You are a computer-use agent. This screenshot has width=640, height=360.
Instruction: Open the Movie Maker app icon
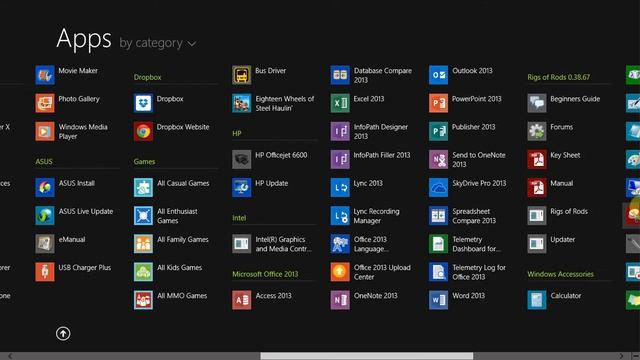click(45, 75)
